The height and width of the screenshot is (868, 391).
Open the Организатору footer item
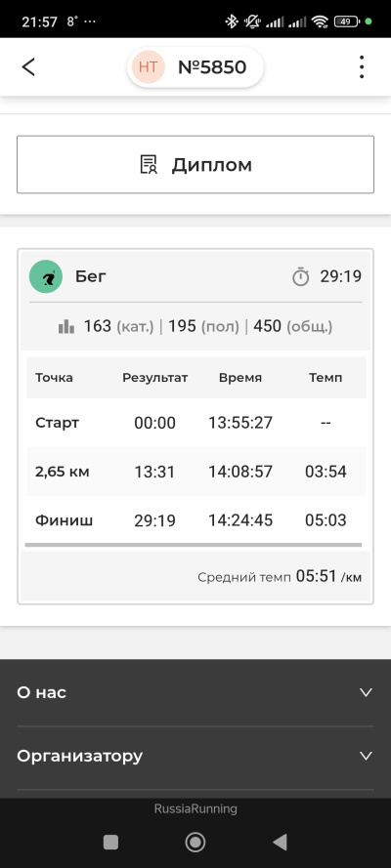tap(195, 756)
